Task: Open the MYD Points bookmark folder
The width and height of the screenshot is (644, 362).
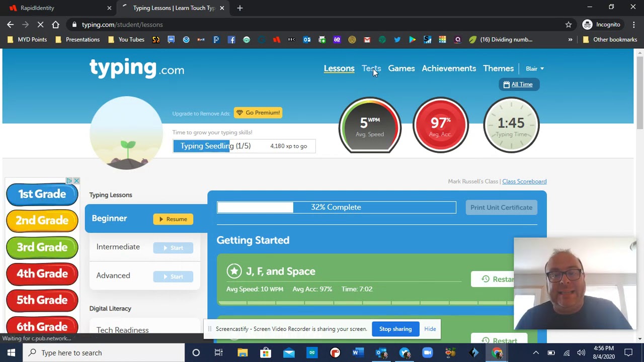Action: pos(27,40)
